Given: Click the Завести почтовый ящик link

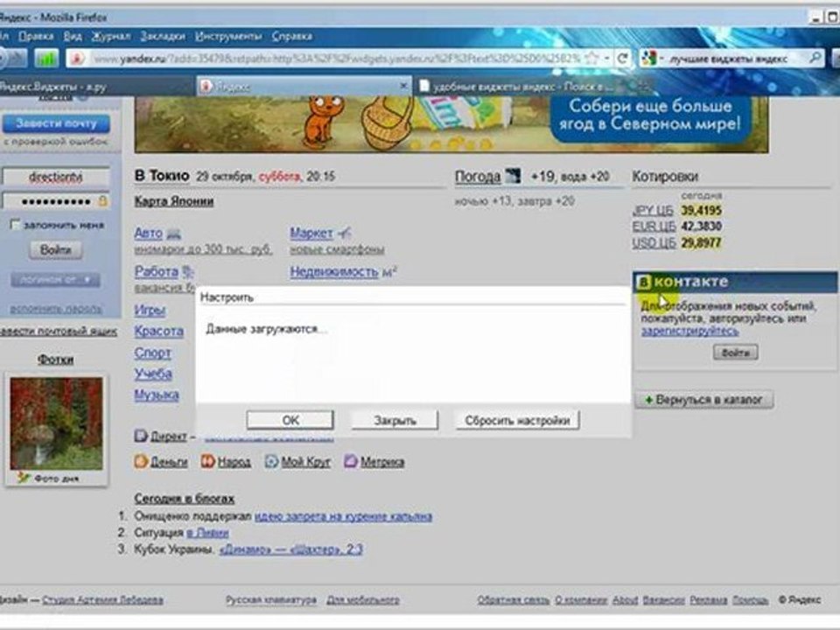Looking at the screenshot, I should [58, 332].
